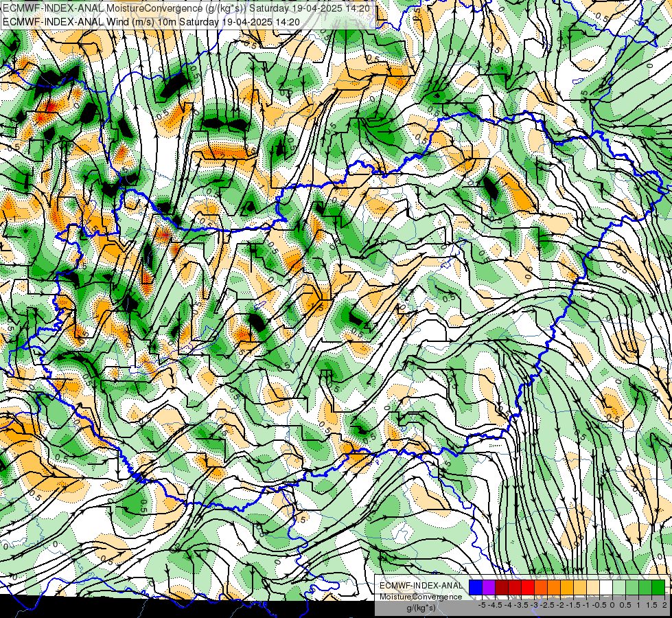Click the legend's ECMWF-INDEX-ANAL label

coord(421,586)
